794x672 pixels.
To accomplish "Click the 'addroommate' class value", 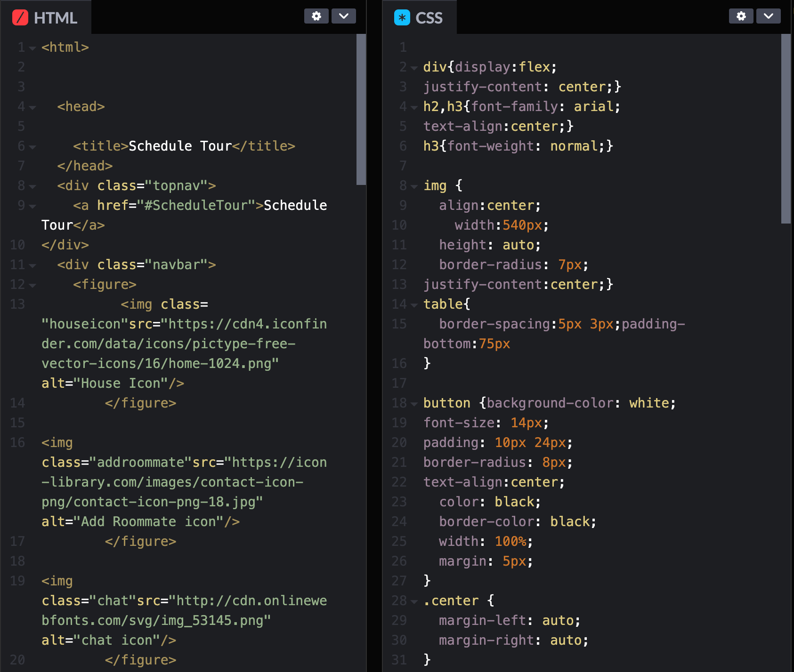I will coord(141,462).
